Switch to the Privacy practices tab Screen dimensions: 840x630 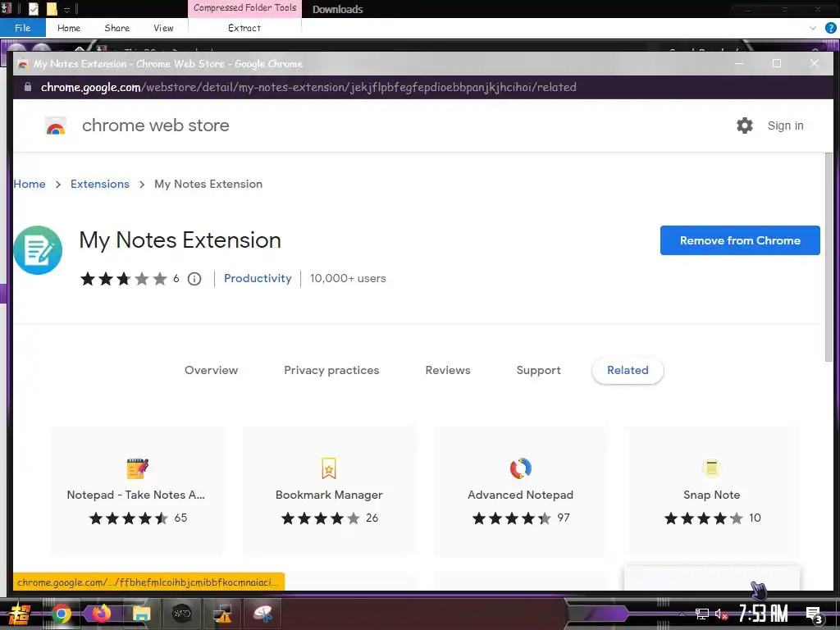click(x=331, y=370)
